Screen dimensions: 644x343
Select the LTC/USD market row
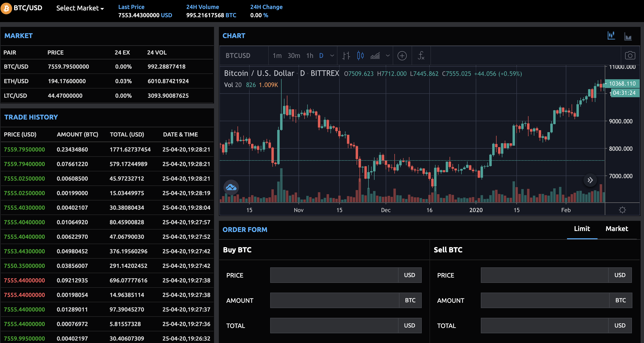pos(107,96)
